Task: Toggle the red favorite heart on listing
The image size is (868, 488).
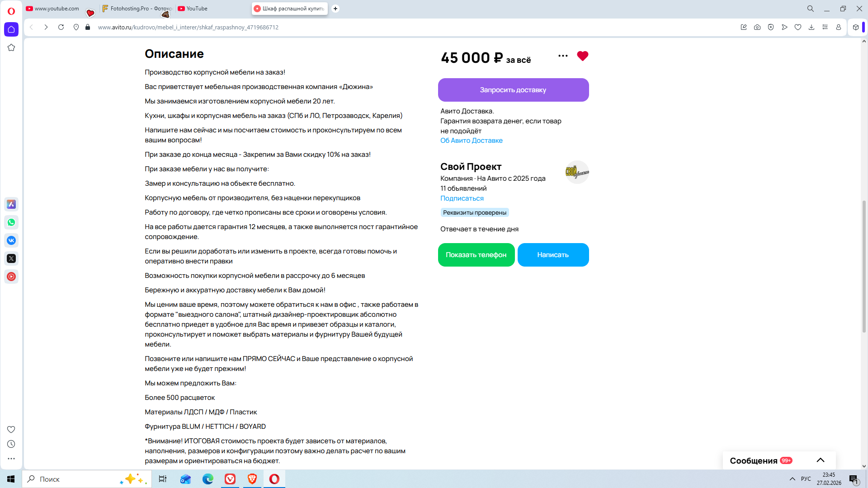Action: pos(582,56)
